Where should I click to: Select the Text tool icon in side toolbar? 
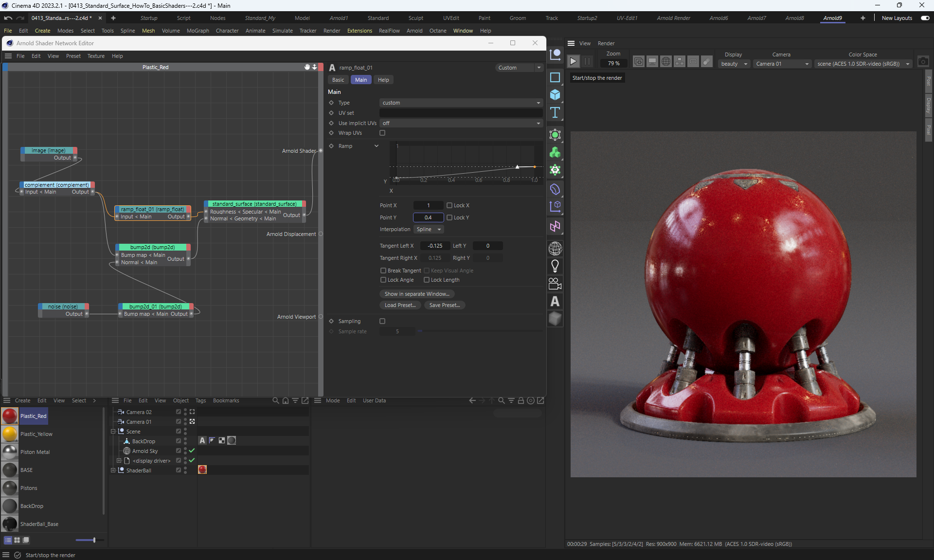555,113
